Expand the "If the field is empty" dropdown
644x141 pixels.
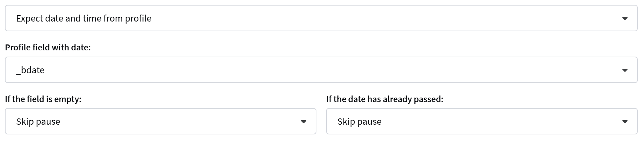pyautogui.click(x=160, y=122)
